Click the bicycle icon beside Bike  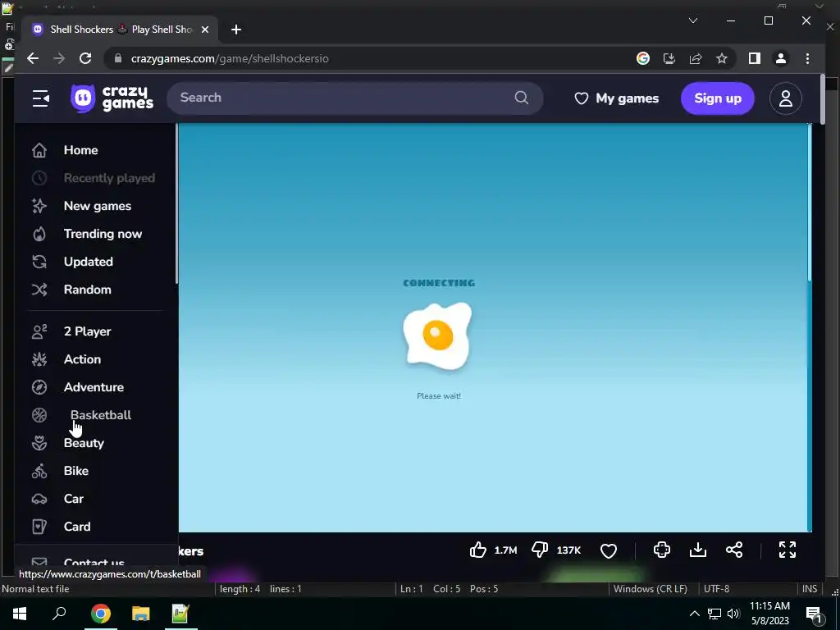[39, 470]
